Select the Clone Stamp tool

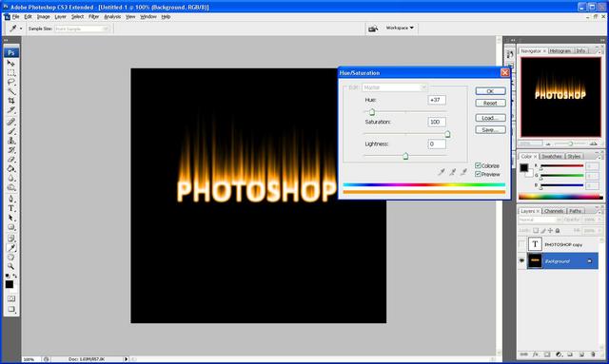point(10,141)
